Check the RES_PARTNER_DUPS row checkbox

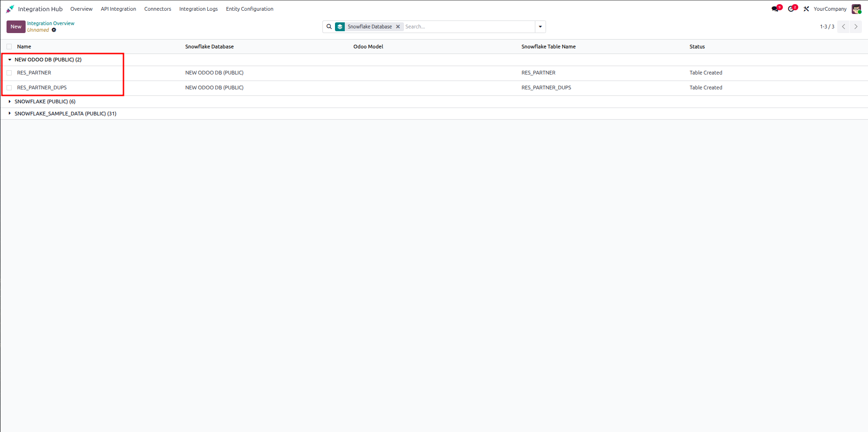click(x=9, y=88)
